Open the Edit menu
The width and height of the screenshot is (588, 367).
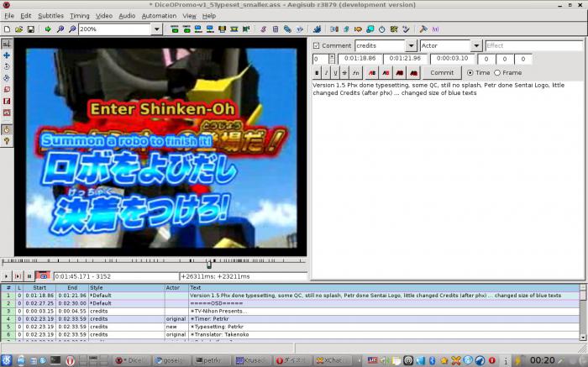[x=26, y=16]
